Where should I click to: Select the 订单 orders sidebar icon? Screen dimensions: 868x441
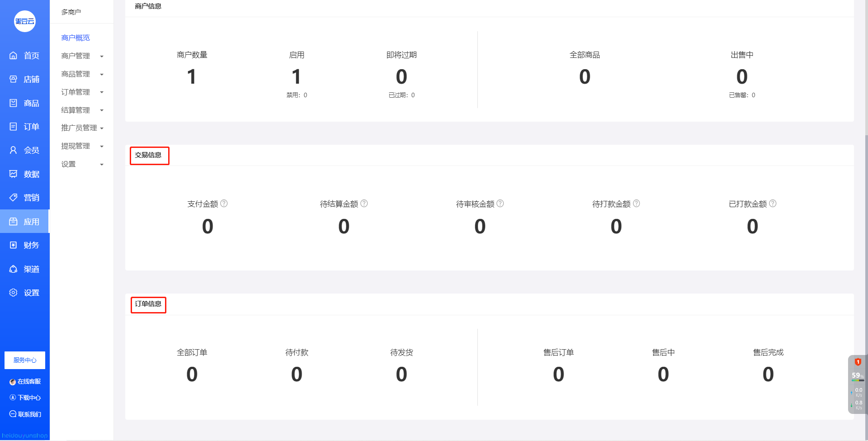[13, 127]
